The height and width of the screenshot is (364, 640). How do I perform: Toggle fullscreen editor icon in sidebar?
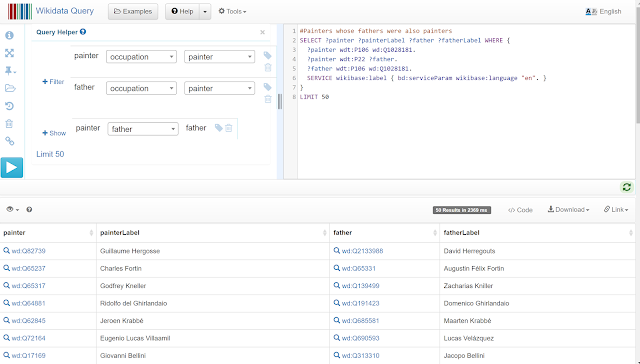[9, 53]
